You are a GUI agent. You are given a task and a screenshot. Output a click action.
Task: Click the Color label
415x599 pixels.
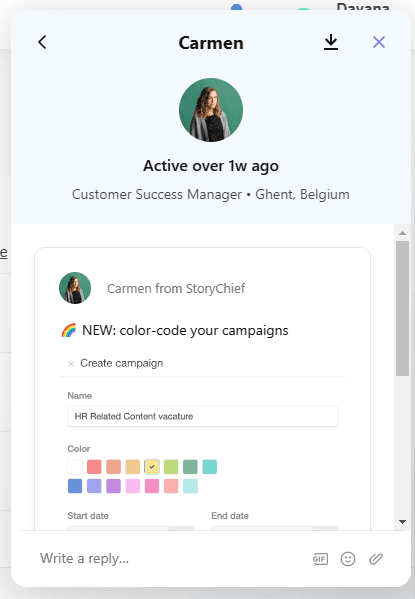(x=79, y=449)
